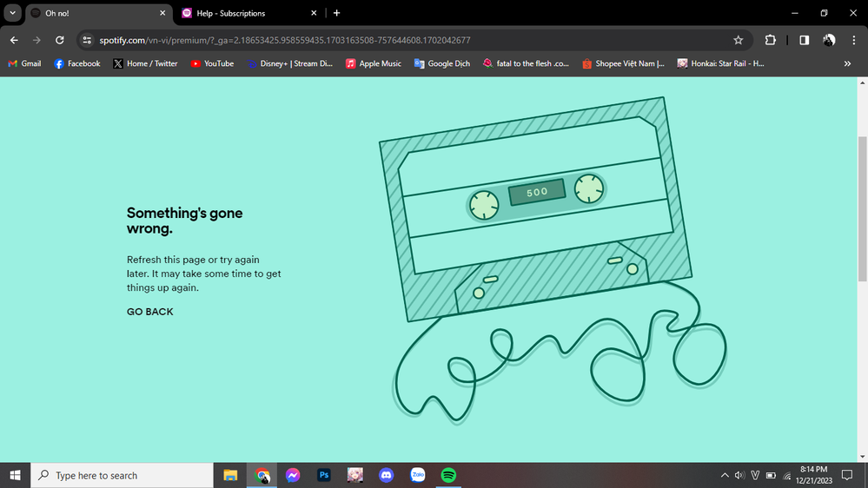This screenshot has height=488, width=868.
Task: Open the notification center icon
Action: tap(847, 475)
